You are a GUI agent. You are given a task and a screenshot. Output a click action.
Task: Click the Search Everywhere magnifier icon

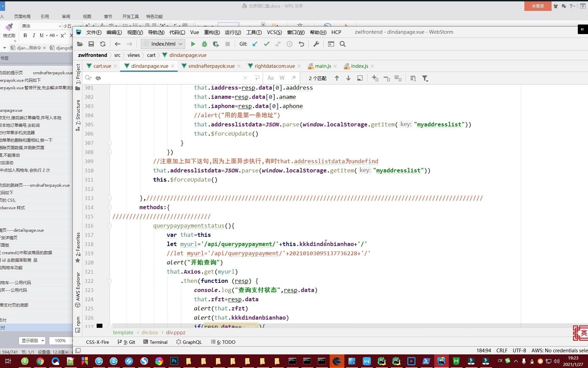pos(343,44)
